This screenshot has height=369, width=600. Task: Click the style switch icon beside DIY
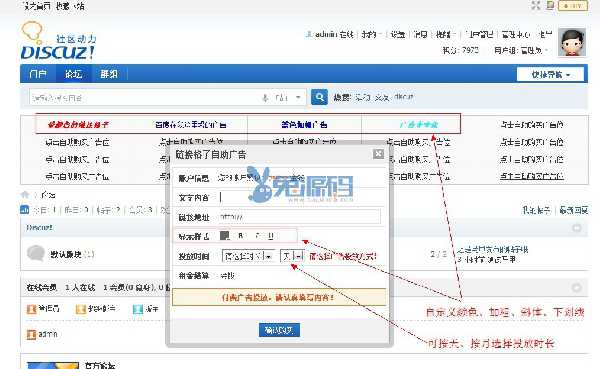coord(550,5)
